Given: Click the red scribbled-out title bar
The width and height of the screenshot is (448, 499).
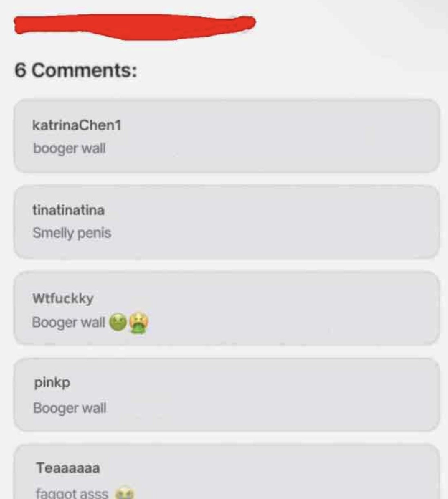Looking at the screenshot, I should click(x=135, y=25).
